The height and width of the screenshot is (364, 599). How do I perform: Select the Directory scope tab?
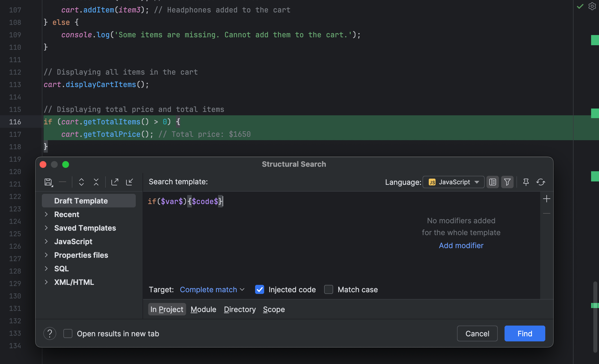pyautogui.click(x=240, y=309)
